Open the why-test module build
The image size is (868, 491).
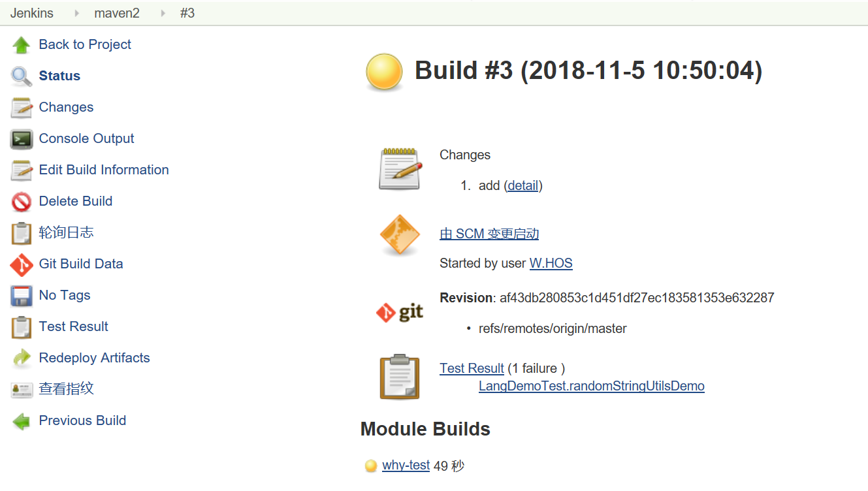pos(406,466)
